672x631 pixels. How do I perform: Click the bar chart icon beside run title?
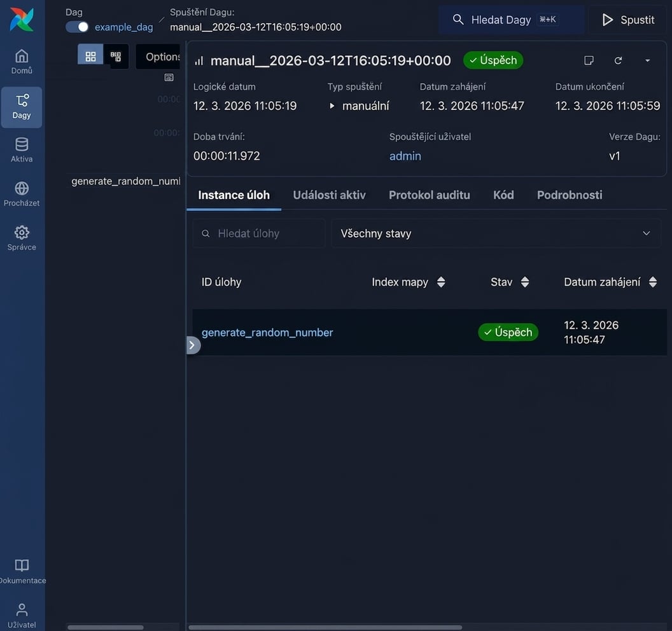pos(199,61)
